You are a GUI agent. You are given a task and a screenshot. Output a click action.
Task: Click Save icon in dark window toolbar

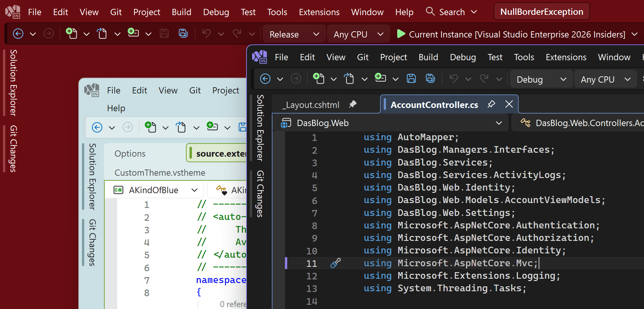(x=411, y=79)
